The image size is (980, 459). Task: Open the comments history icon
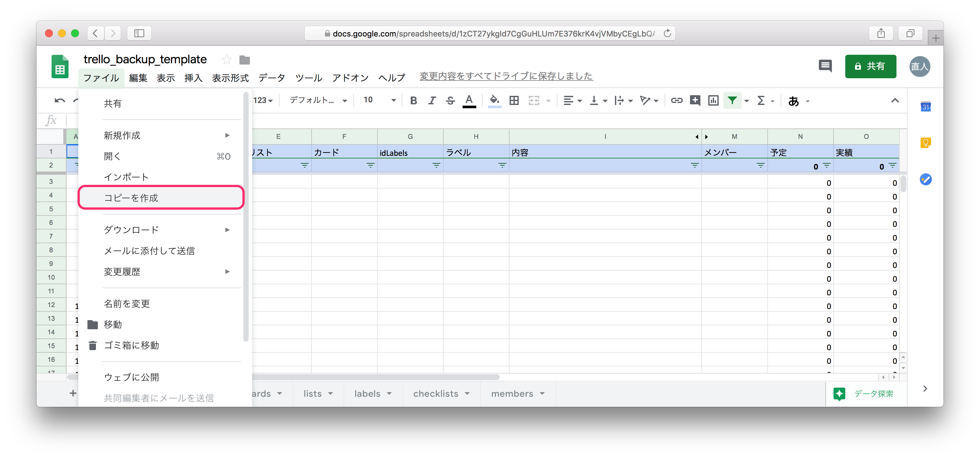825,66
